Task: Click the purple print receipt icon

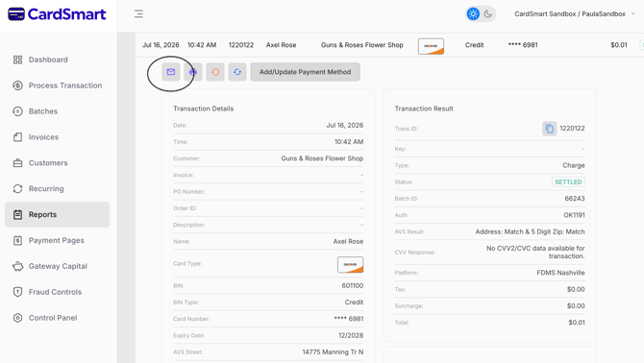Action: (193, 72)
